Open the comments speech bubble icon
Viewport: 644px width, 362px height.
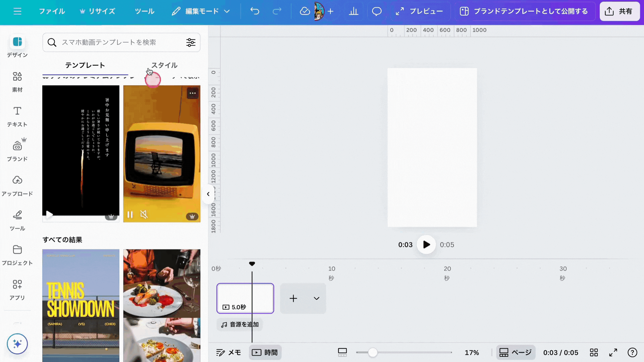[x=377, y=11]
